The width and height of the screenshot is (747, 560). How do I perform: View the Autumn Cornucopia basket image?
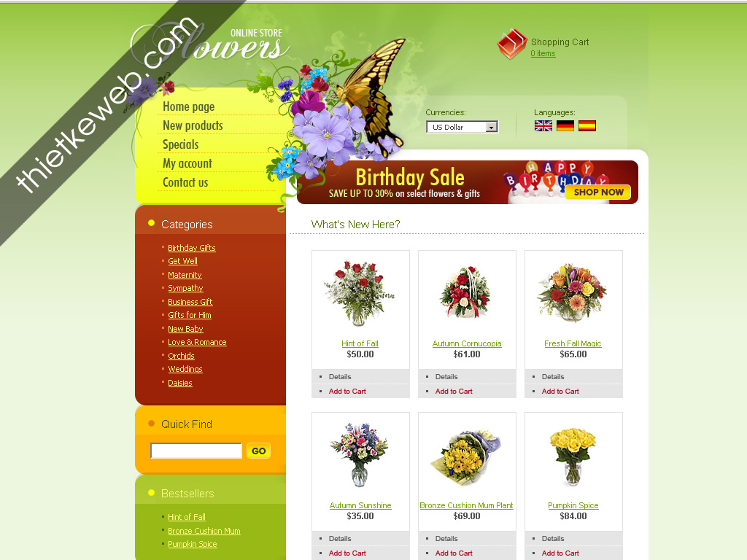[466, 292]
